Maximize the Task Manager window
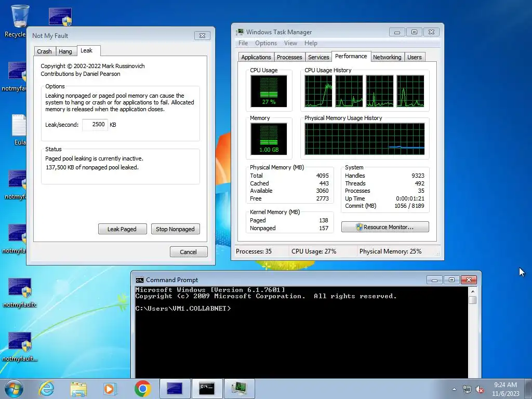The height and width of the screenshot is (399, 532). click(x=414, y=32)
